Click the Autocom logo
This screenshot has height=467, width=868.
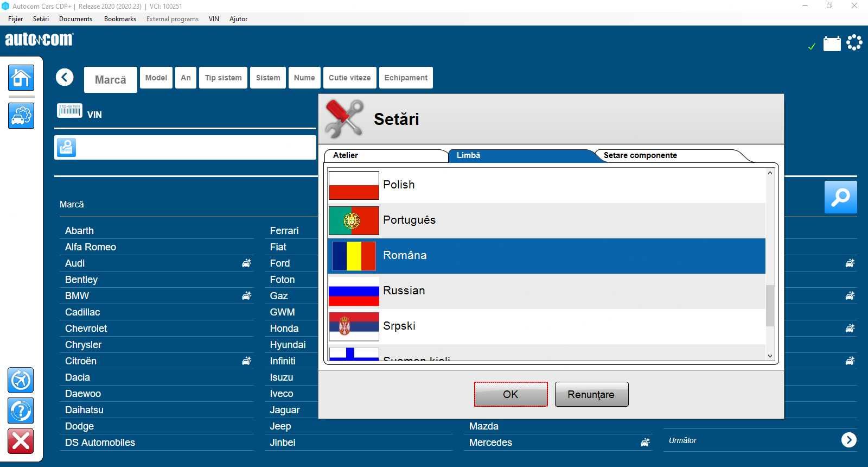(x=39, y=40)
